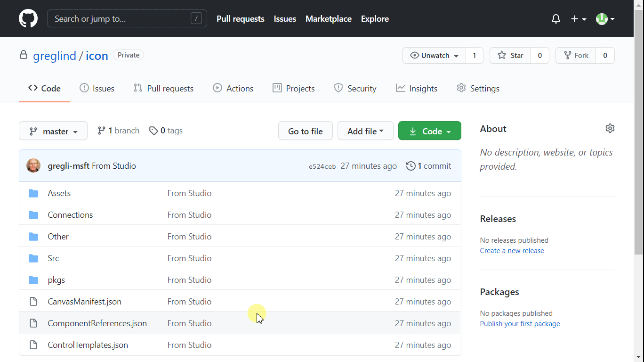Click the gregli-msft avatar thumbnail
Screen dimensions: 644x362
tap(33, 166)
